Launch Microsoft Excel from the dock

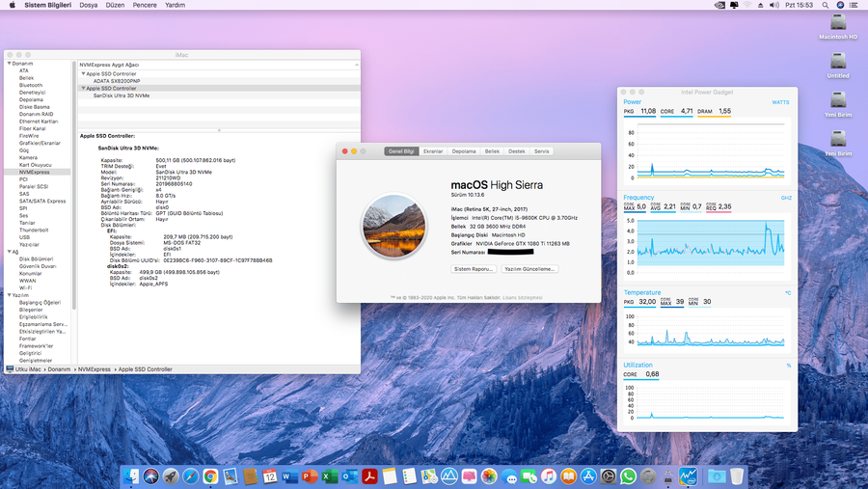pos(330,476)
